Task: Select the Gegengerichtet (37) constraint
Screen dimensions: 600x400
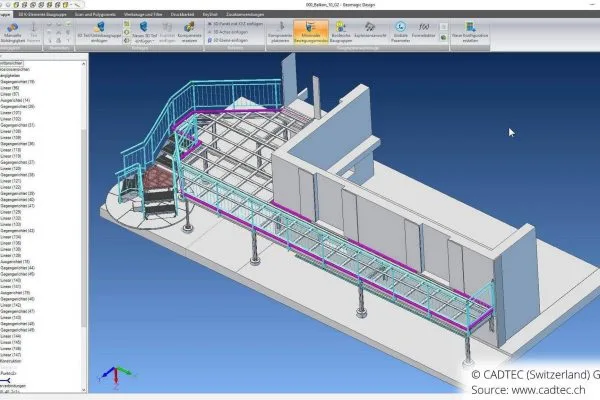Action: (x=18, y=162)
